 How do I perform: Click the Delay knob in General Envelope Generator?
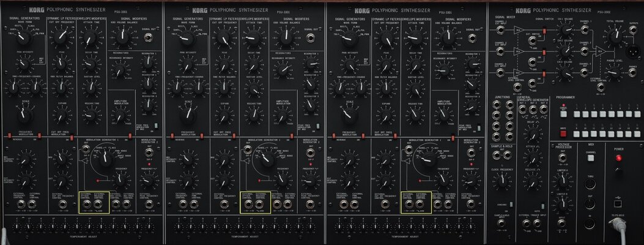pos(533,134)
